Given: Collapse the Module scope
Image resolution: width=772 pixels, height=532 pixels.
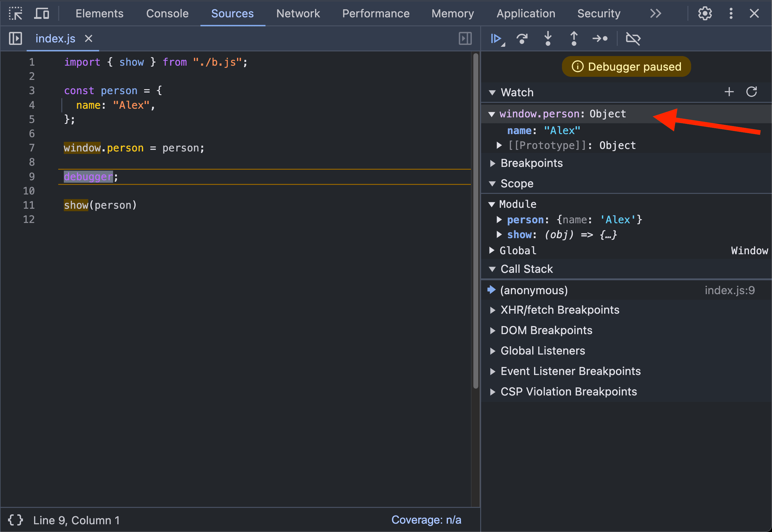Looking at the screenshot, I should tap(492, 204).
